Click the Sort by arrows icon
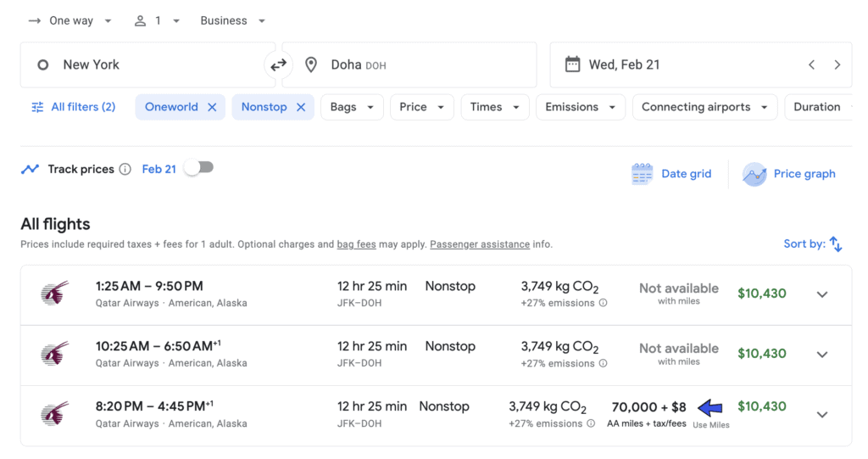The width and height of the screenshot is (868, 459). point(836,244)
